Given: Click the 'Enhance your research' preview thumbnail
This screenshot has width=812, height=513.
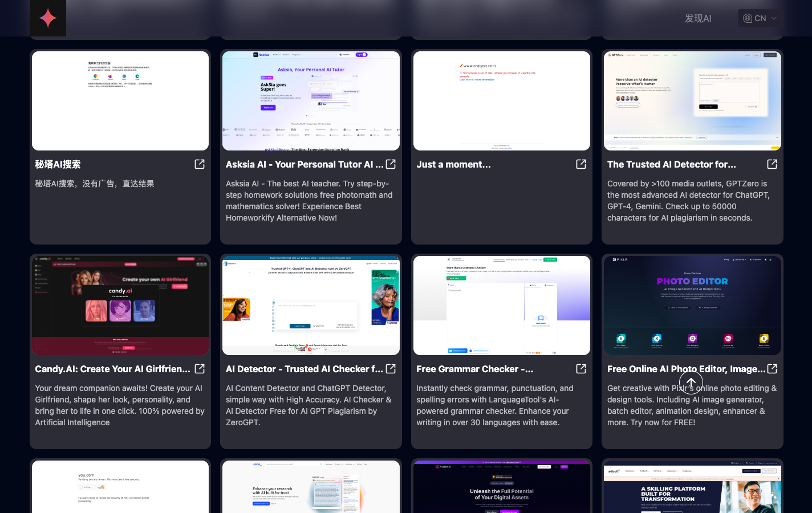Looking at the screenshot, I should click(311, 487).
